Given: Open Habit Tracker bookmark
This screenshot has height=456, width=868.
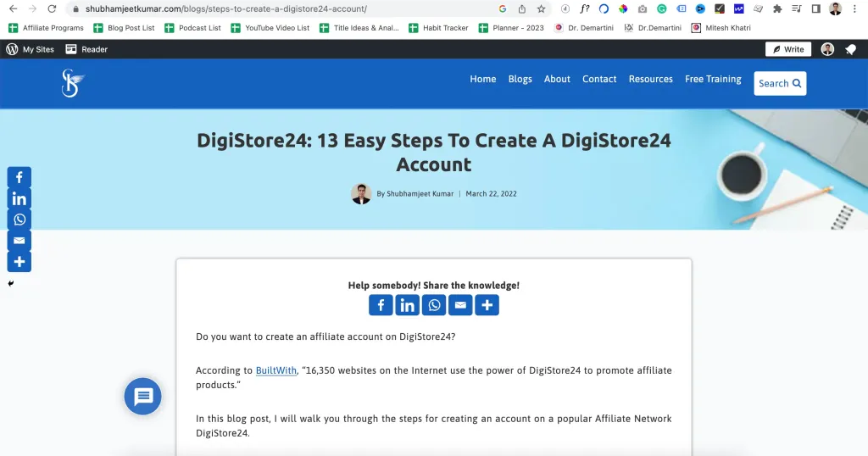Looking at the screenshot, I should pos(438,28).
